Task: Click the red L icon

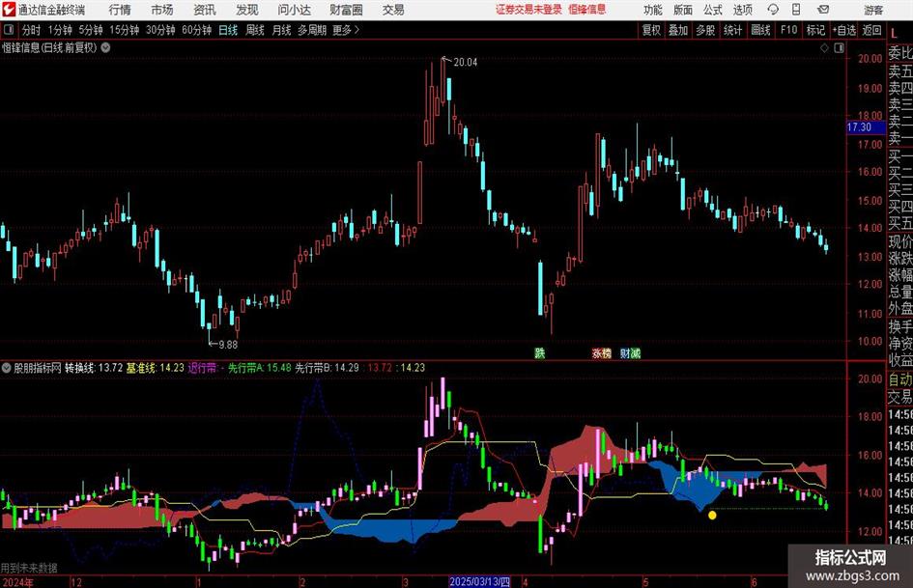Action: pos(894,34)
